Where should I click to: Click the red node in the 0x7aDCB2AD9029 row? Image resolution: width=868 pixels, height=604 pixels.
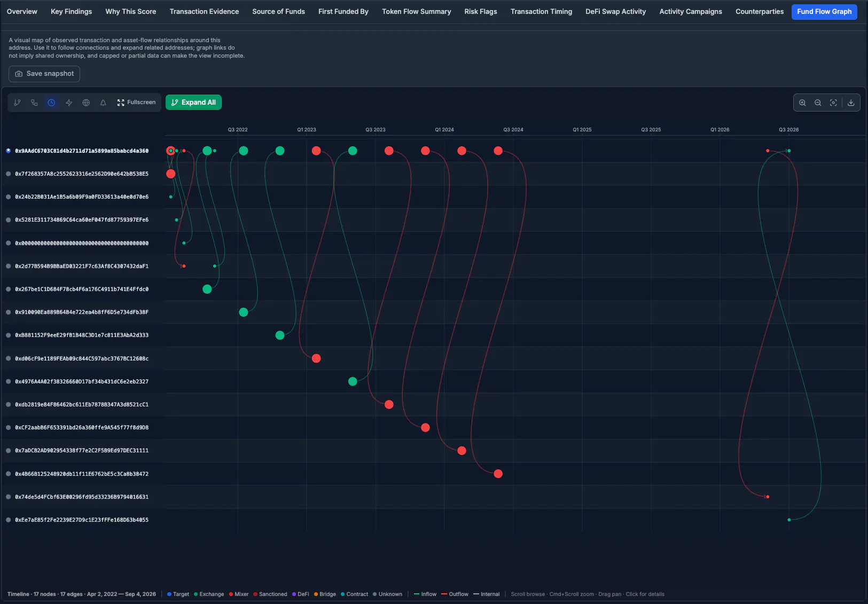[x=462, y=451]
